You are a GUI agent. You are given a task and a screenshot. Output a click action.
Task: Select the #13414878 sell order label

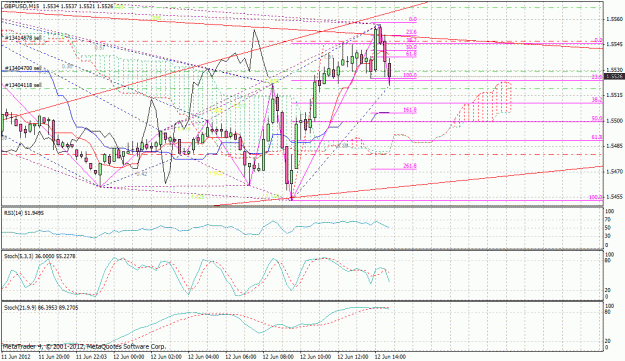point(23,38)
